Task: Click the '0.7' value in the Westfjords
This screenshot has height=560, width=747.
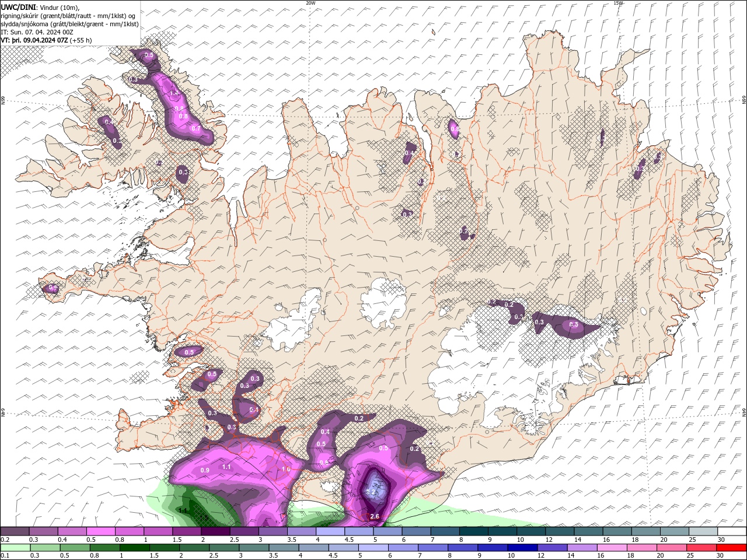Action: pyautogui.click(x=196, y=128)
